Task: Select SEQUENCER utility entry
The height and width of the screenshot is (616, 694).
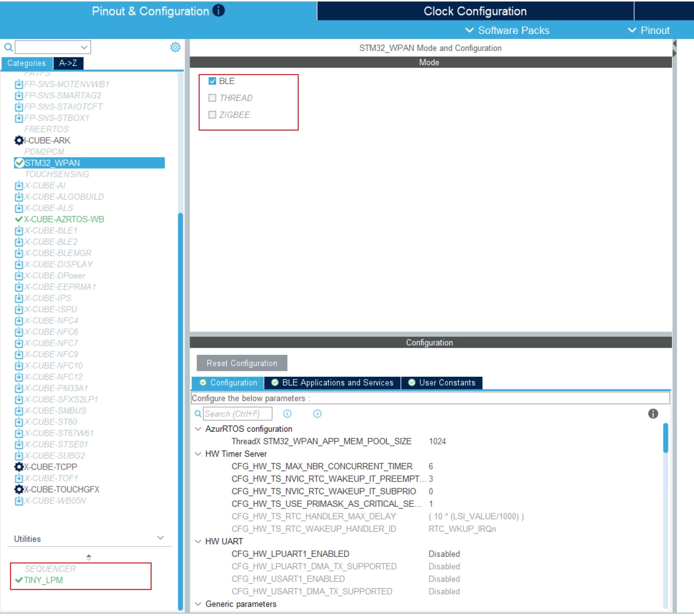Action: click(50, 569)
